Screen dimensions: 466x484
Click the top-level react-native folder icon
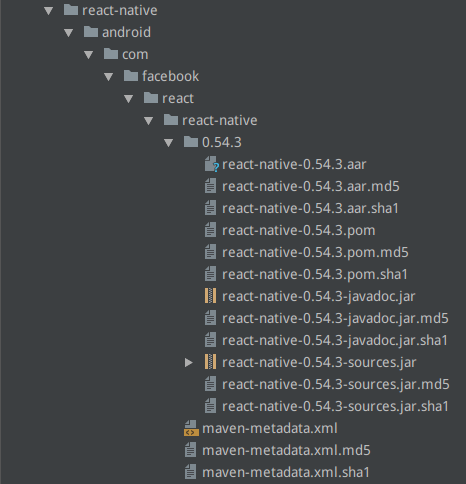click(x=71, y=10)
